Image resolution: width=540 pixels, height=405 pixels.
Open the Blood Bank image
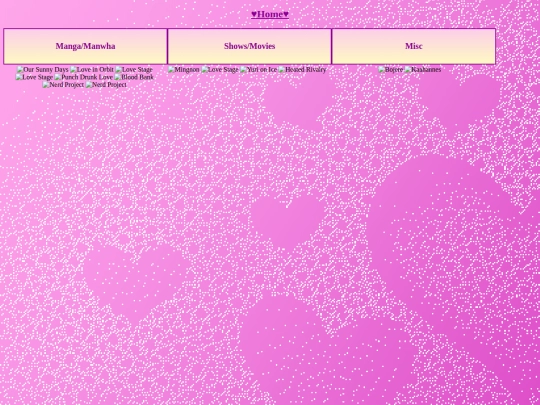tap(134, 77)
